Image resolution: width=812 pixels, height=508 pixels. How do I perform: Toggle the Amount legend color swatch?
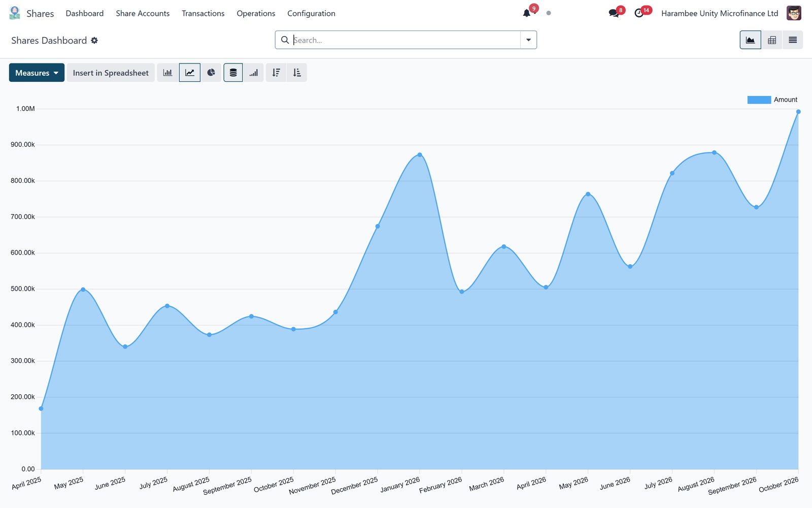tap(759, 100)
